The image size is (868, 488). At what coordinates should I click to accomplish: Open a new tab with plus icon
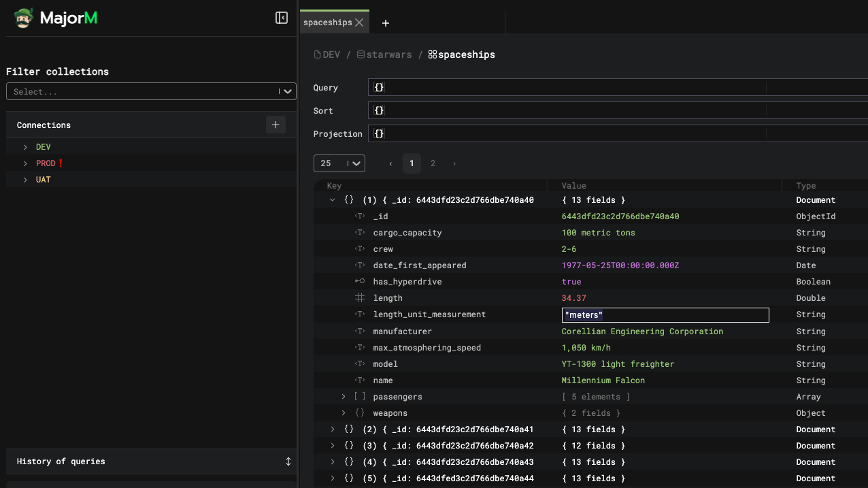pyautogui.click(x=386, y=23)
